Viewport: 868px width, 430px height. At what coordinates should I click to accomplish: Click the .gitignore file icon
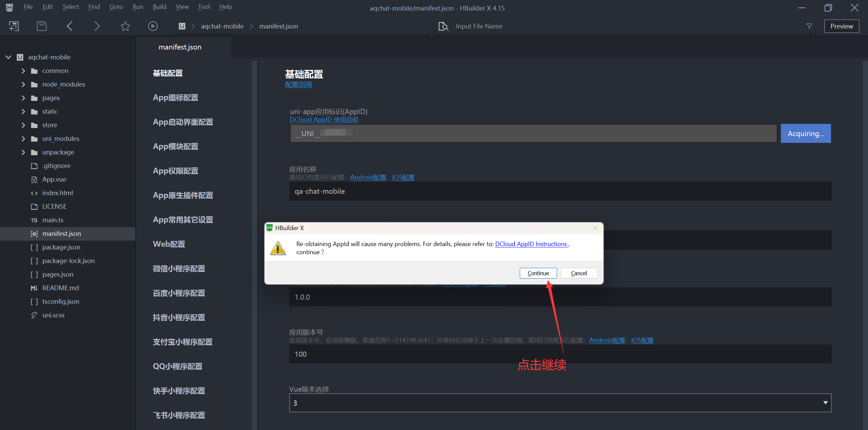(x=34, y=166)
